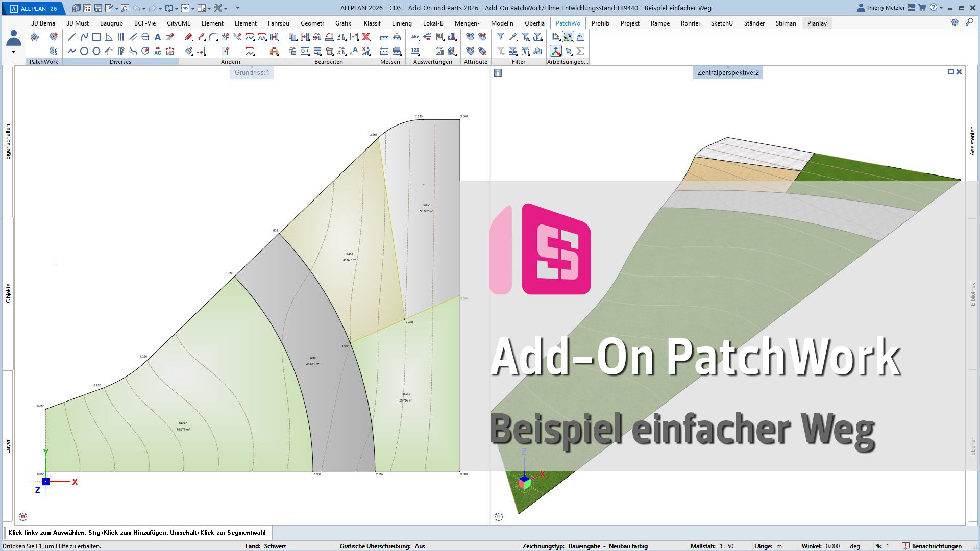Open the Planlay ribbon tab
Viewport: 980px width, 551px height.
tap(817, 23)
